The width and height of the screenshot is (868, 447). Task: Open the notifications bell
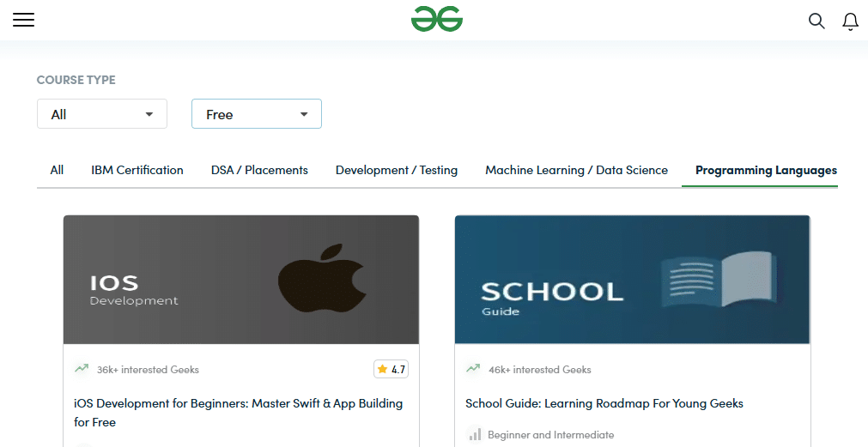pos(850,21)
